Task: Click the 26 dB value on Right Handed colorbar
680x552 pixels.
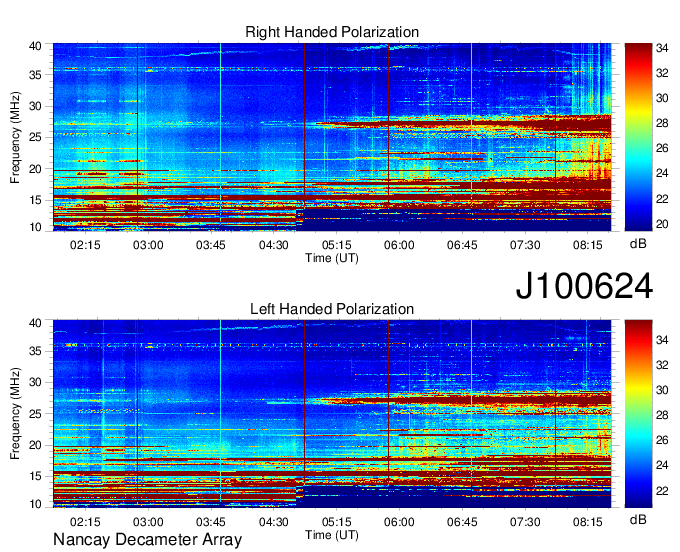Action: click(662, 149)
